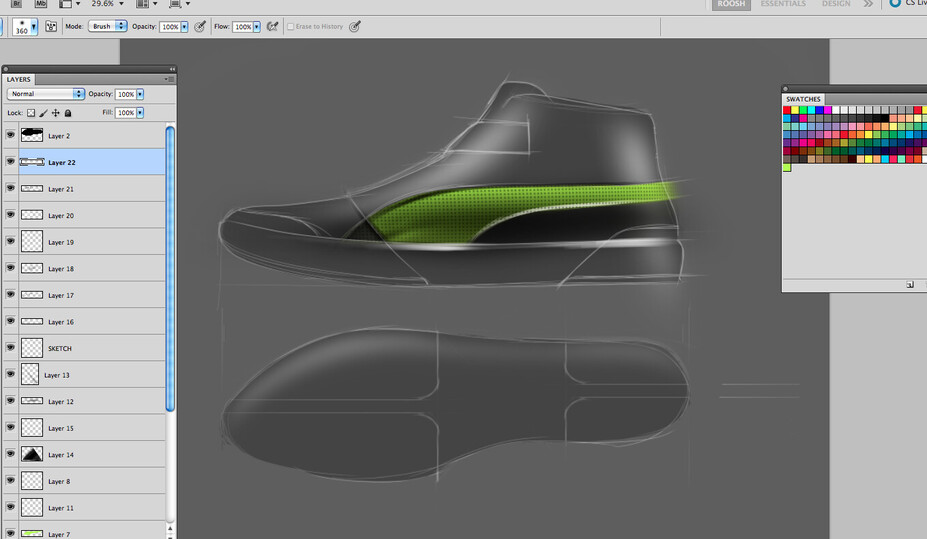Screen dimensions: 927x539
Task: Pick the lime green swatch in last row
Action: [x=787, y=167]
